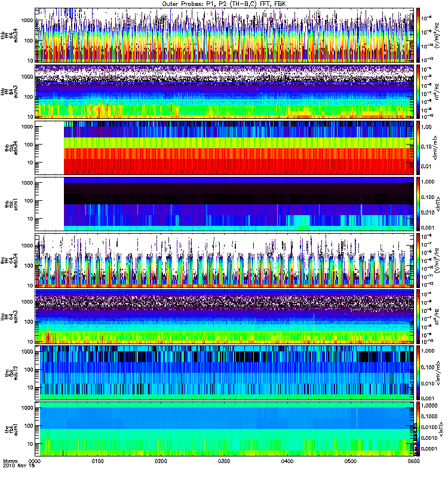Click the '0.01' tick on thb fbk edc34 color bar
The height and width of the screenshot is (478, 448).
(426, 166)
